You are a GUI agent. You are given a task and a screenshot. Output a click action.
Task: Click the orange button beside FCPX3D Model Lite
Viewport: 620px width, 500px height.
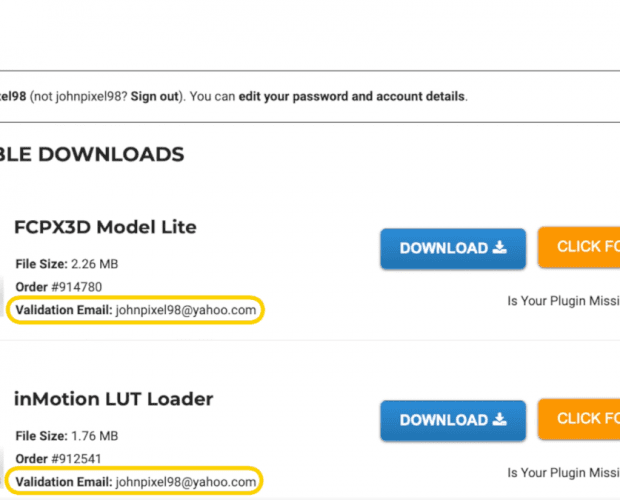click(x=579, y=247)
